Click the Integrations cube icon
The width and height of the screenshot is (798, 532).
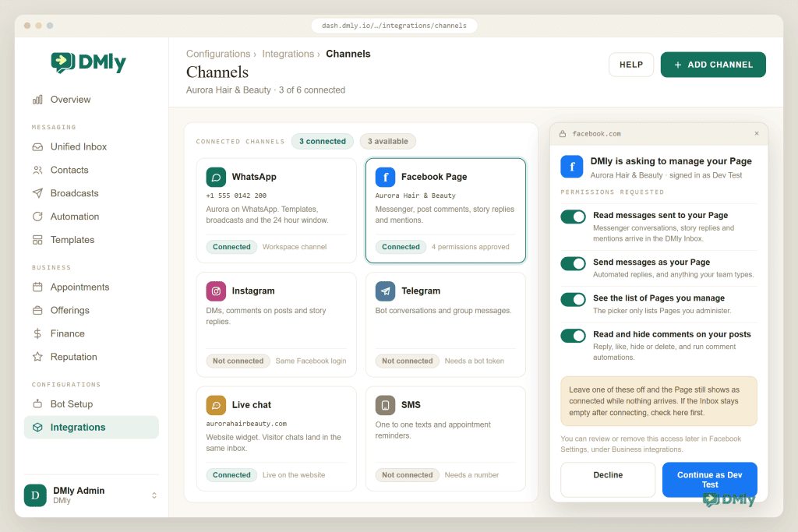[x=37, y=428]
